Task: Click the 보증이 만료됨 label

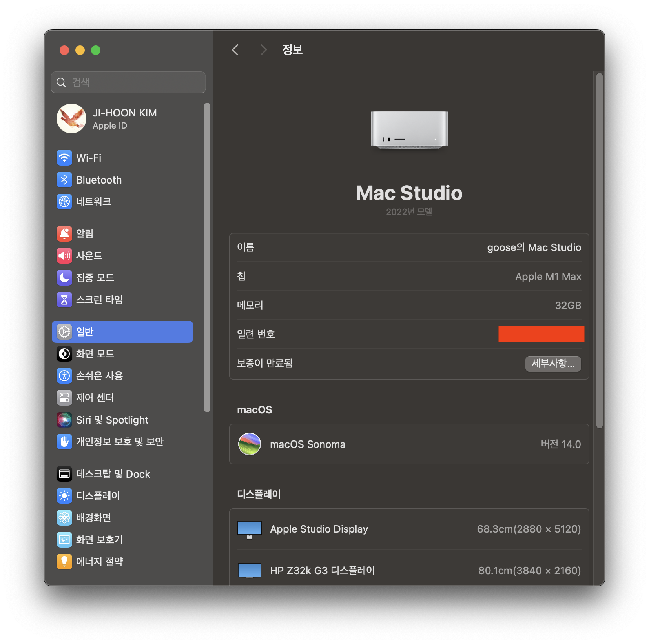Action: [x=265, y=363]
